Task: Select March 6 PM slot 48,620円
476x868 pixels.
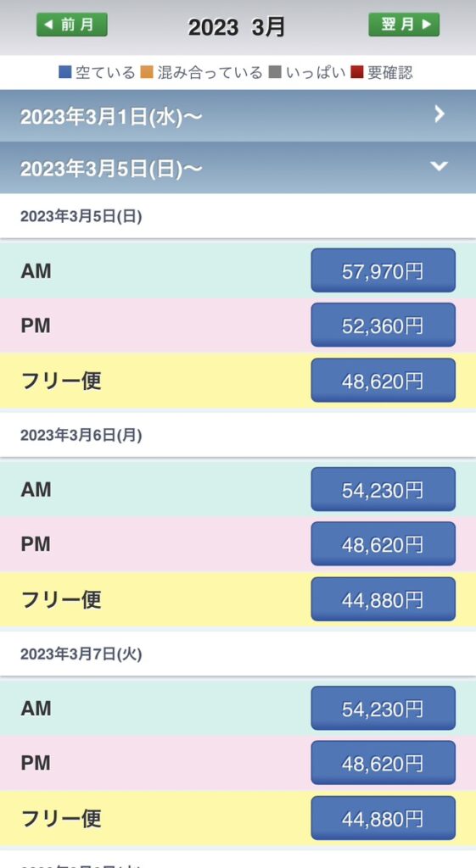Action: pos(383,543)
